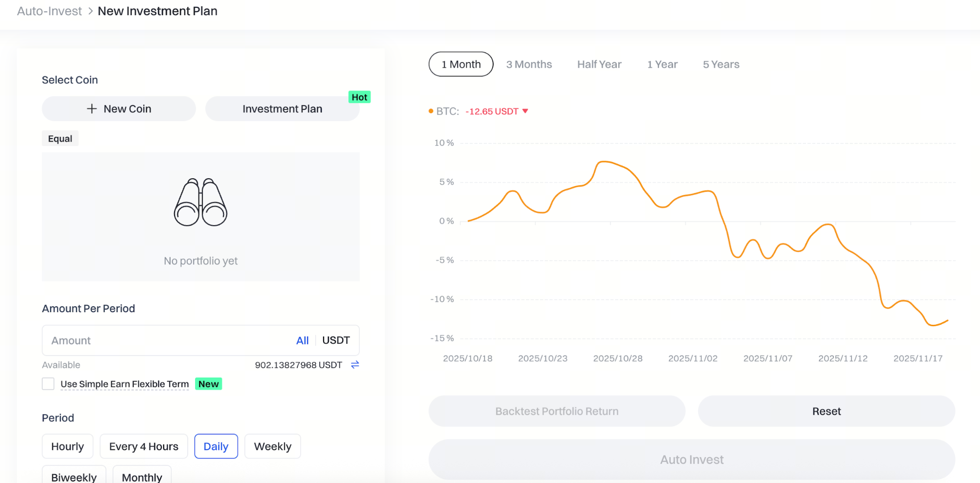
Task: Enable Use Simple Earn Flexible Term checkbox
Action: (48, 384)
